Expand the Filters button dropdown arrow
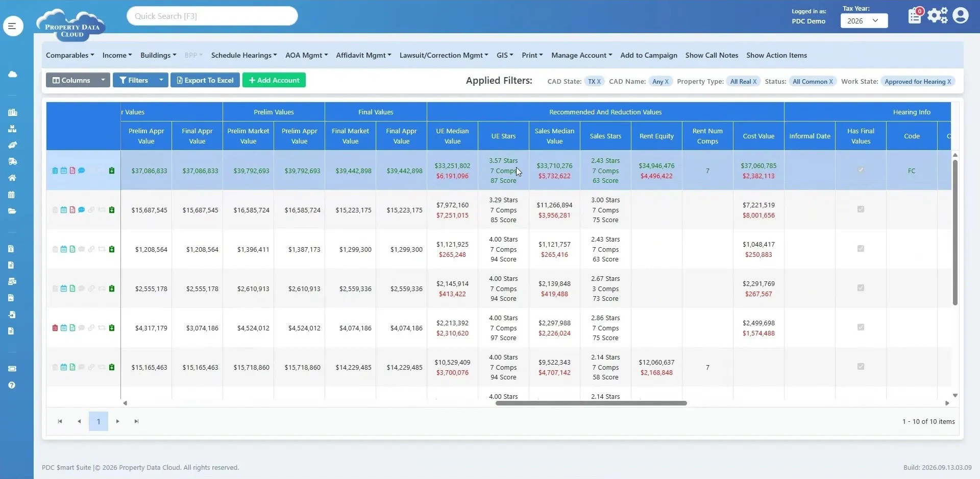The height and width of the screenshot is (479, 980). [161, 80]
